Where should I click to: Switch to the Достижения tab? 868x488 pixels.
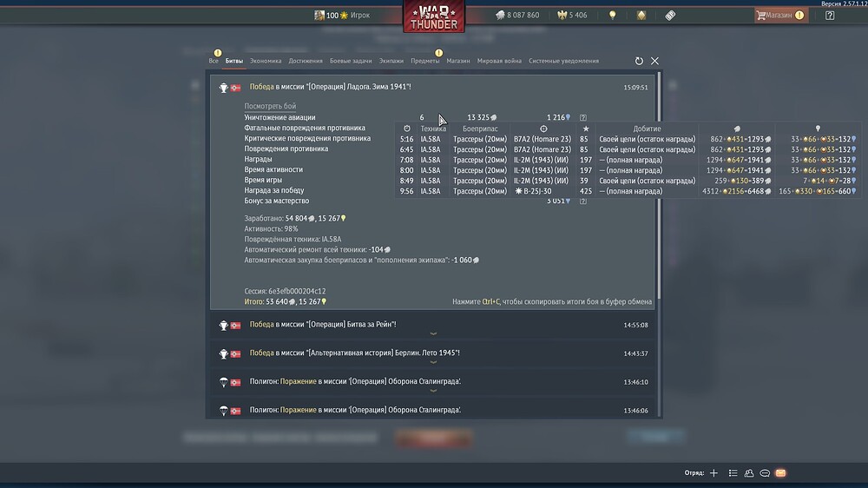tap(305, 61)
